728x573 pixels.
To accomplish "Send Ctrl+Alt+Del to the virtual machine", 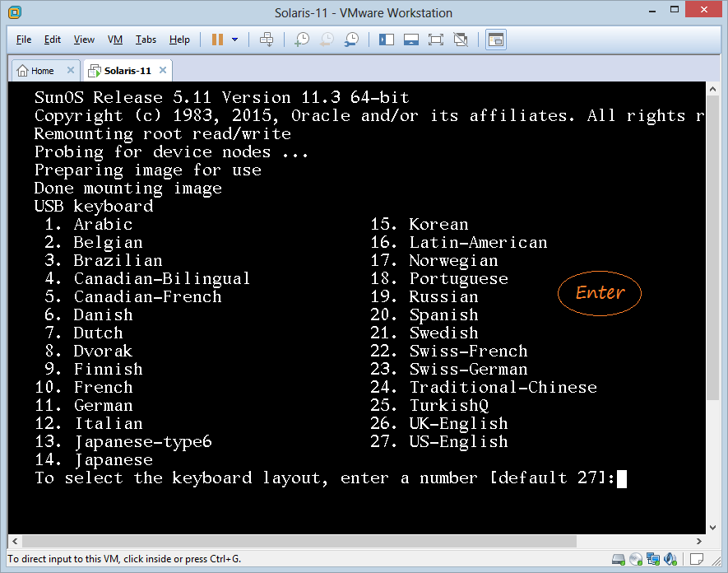I will tap(267, 40).
